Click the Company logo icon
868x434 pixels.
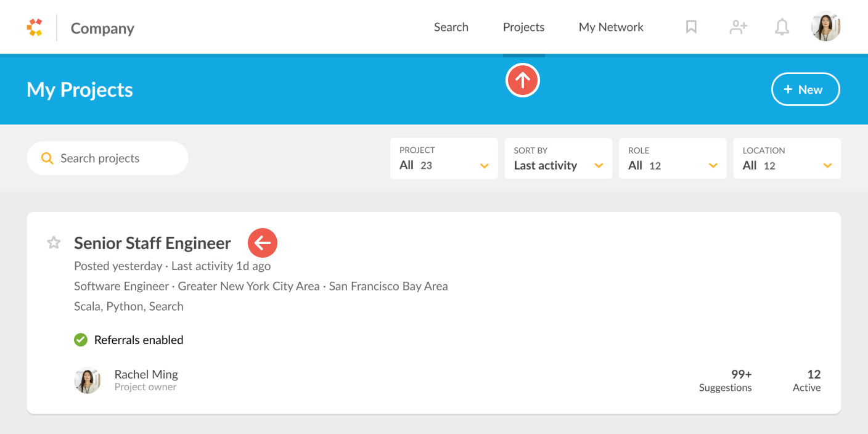coord(35,28)
